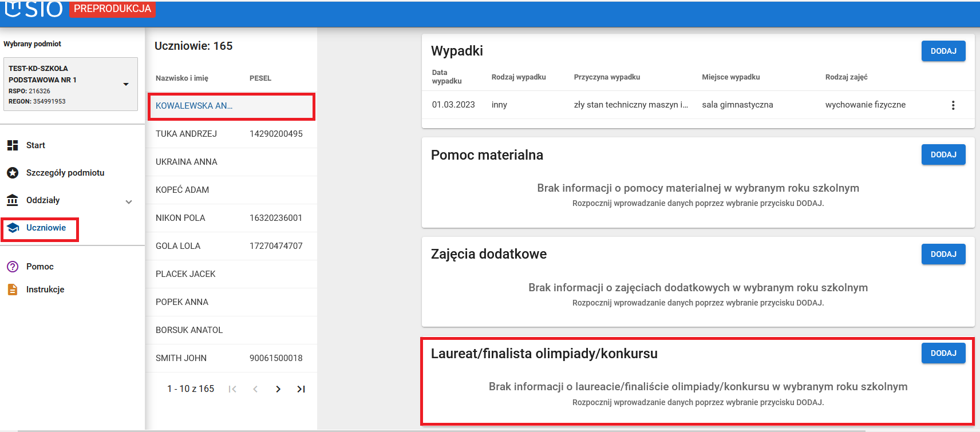Click the SIO logo in header
The image size is (980, 432).
click(33, 9)
